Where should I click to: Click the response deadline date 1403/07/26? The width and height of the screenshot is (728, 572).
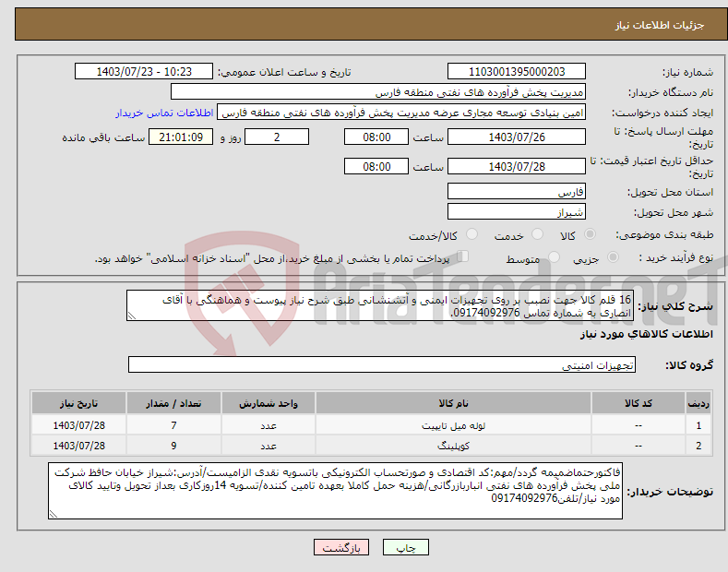coord(517,137)
